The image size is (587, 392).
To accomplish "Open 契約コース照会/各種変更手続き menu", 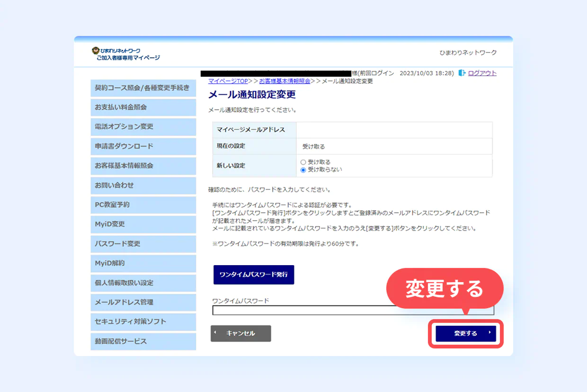I will [143, 88].
